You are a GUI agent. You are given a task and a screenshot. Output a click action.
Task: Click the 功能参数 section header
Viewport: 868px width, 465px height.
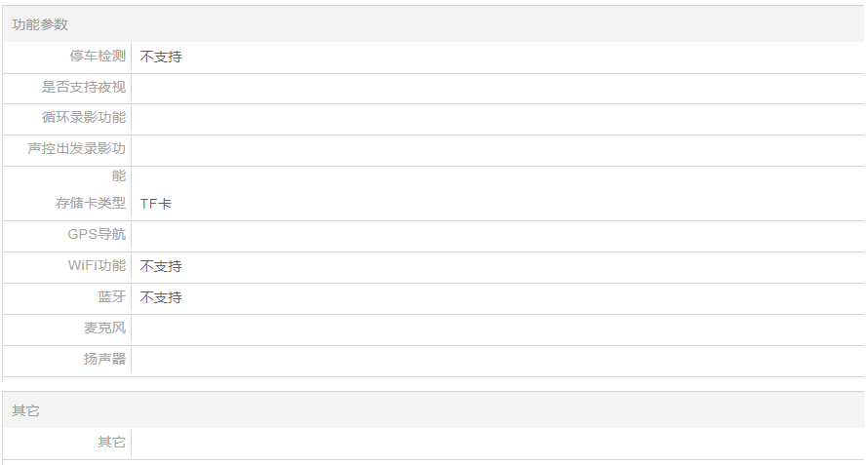pos(40,24)
